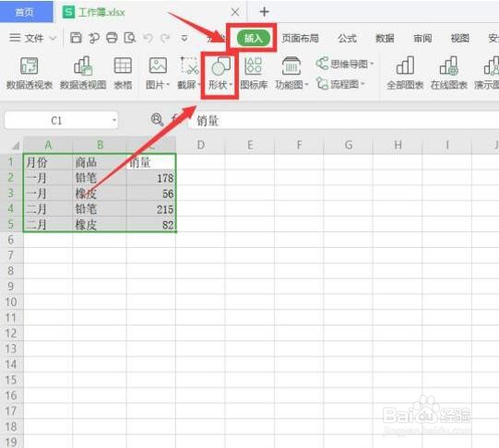The height and width of the screenshot is (448, 499).
Task: Insert a Flowchart (流程图)
Action: pos(340,84)
